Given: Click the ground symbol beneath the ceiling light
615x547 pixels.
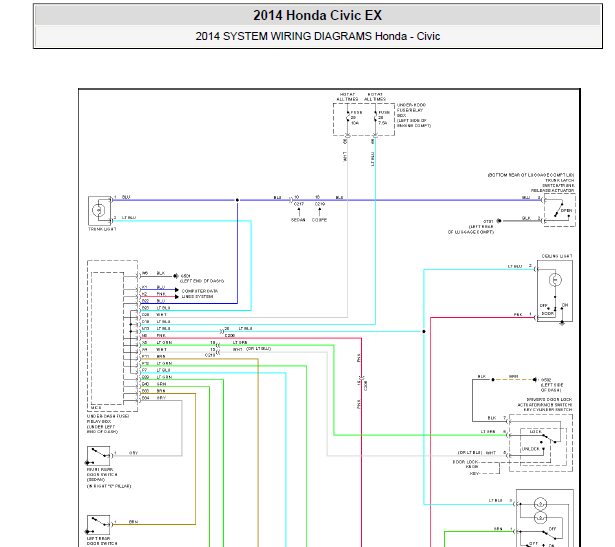Looking at the screenshot, I should pyautogui.click(x=562, y=323).
